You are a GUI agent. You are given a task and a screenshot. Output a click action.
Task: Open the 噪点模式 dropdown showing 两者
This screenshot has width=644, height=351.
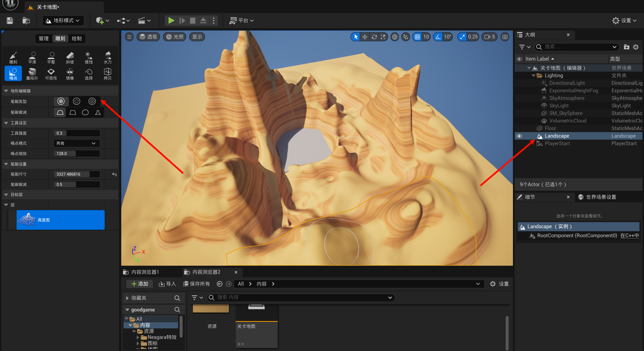76,143
